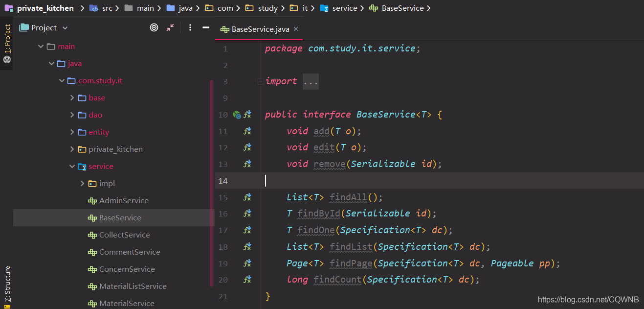Expand the folded import block
The height and width of the screenshot is (309, 644).
click(261, 82)
